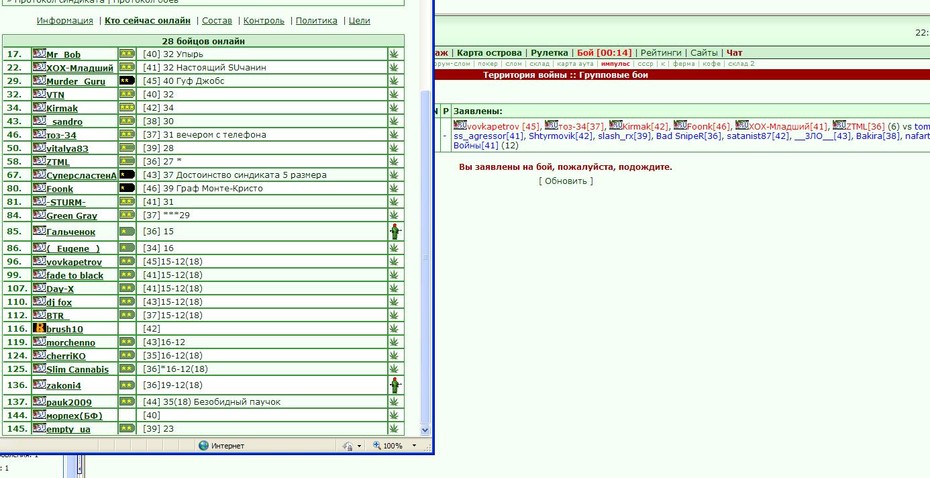Click the vertical scrollbar thumb of the online list
The height and width of the screenshot is (478, 930).
point(425,257)
